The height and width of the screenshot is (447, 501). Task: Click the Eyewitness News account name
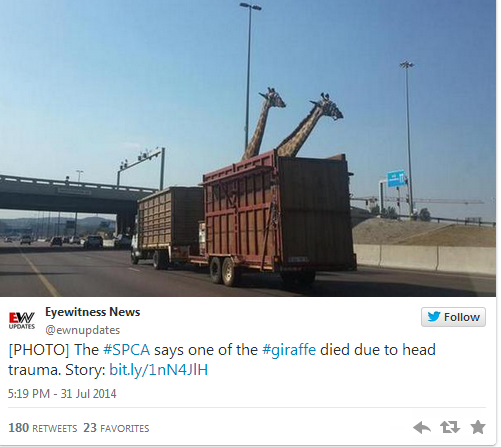click(x=93, y=312)
